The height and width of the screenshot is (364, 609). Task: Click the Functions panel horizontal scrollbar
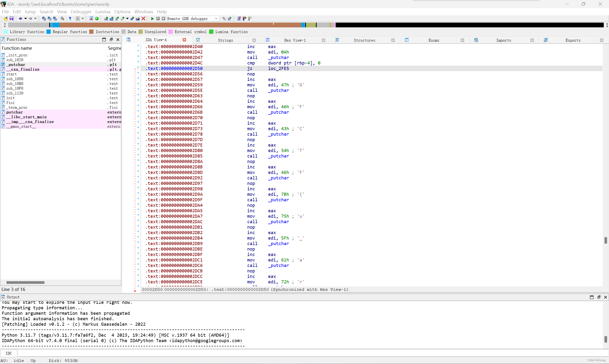click(x=25, y=282)
